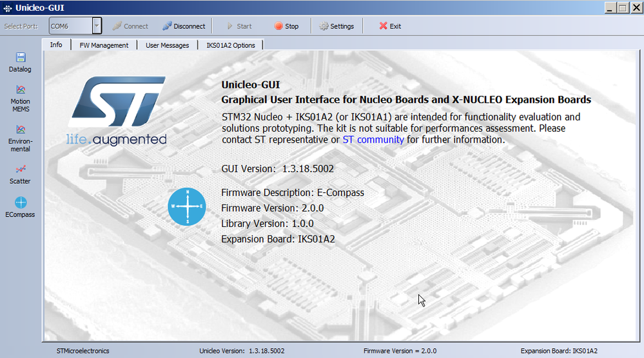Open the Environmental sensors view
The height and width of the screenshot is (358, 644).
(x=21, y=139)
